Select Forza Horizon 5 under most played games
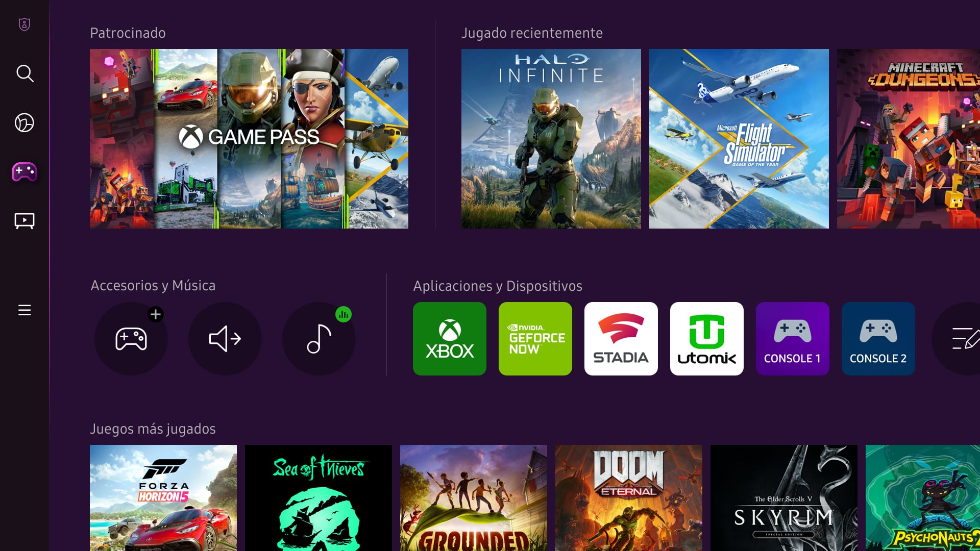The image size is (980, 551). tap(163, 497)
